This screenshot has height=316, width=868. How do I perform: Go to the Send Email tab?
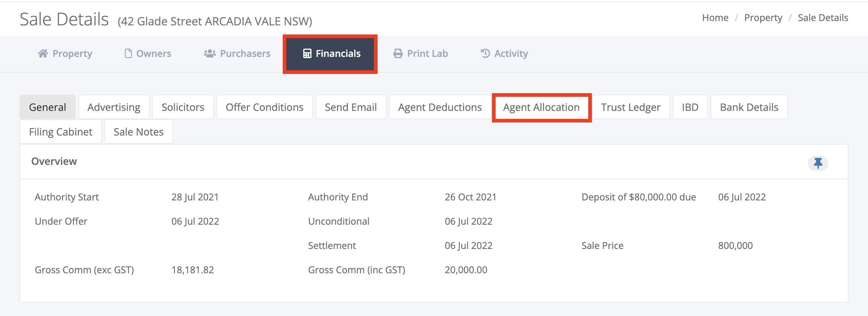351,107
